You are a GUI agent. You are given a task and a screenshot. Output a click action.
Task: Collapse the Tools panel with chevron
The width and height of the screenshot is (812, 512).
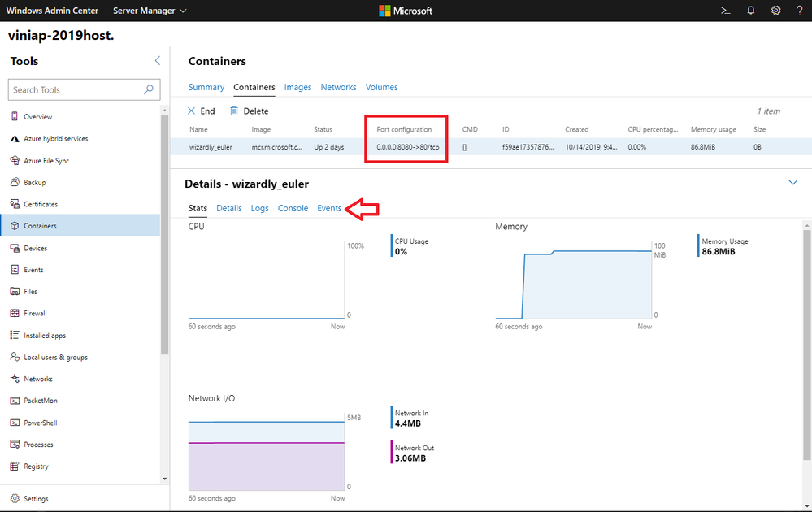[x=158, y=61]
